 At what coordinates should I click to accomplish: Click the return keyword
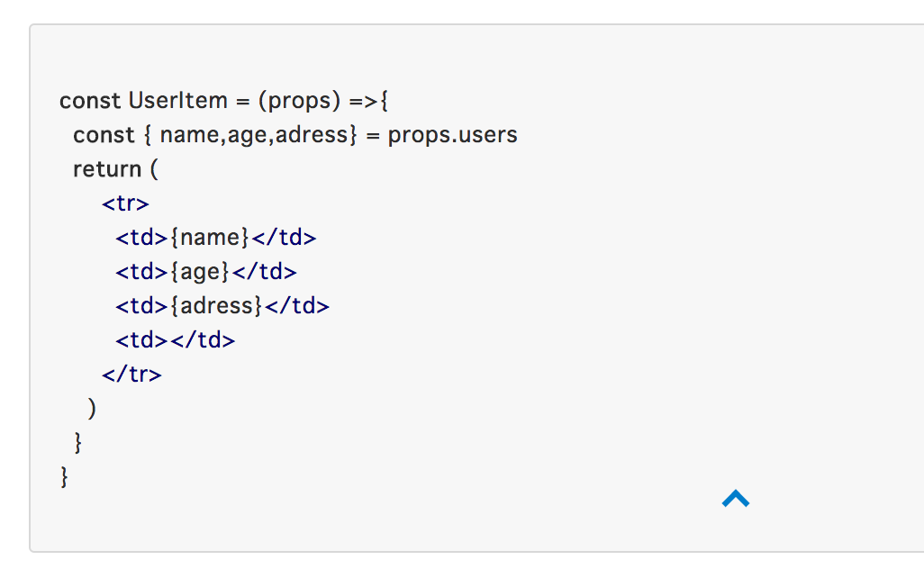107,169
